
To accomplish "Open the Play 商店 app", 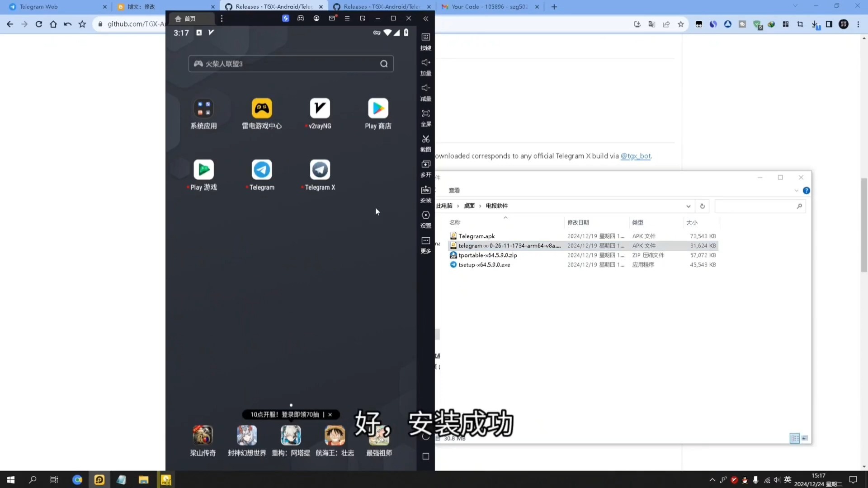I will tap(378, 108).
